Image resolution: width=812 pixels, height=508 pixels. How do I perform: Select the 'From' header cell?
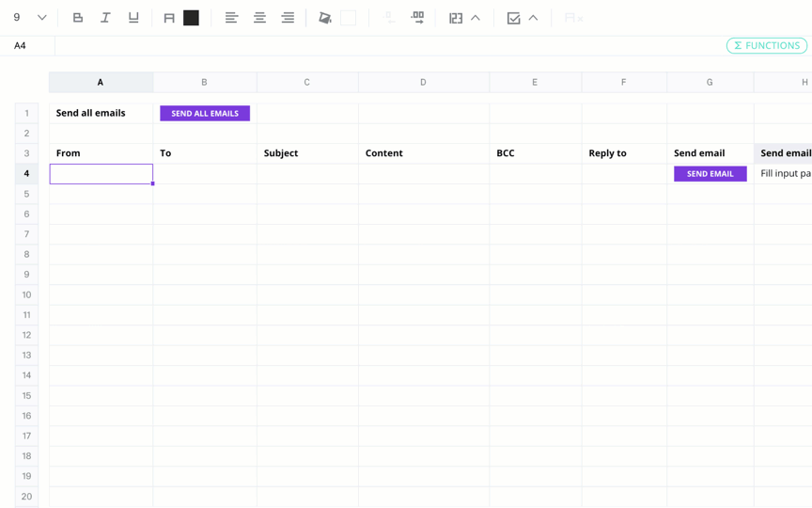[101, 153]
